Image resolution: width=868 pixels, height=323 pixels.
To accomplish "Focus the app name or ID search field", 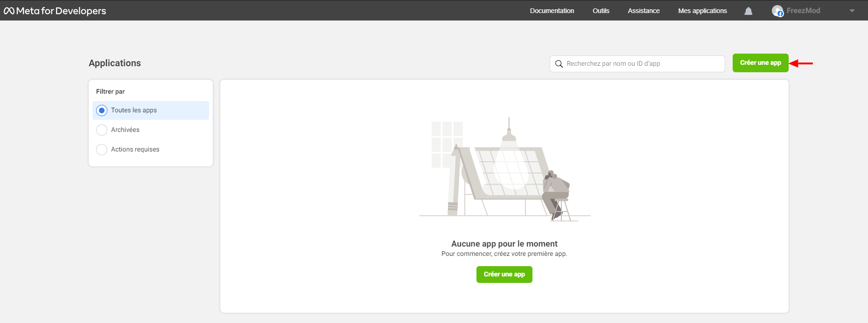I will click(x=637, y=64).
